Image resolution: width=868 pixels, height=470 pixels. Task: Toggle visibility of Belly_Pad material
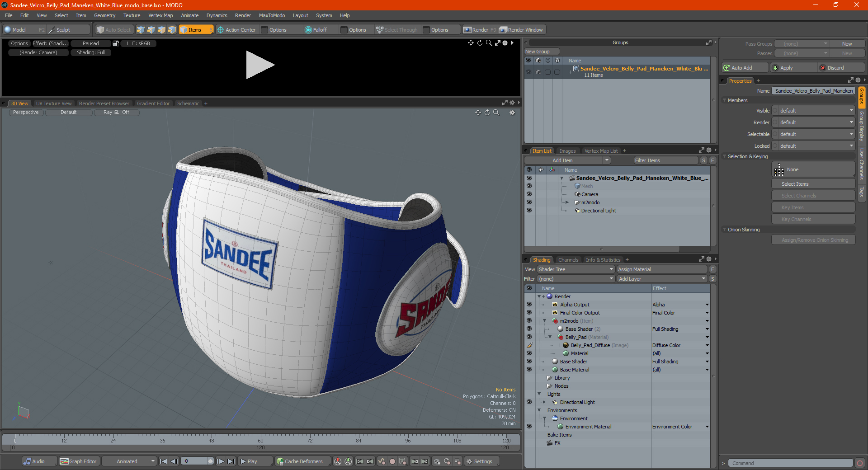(x=529, y=337)
